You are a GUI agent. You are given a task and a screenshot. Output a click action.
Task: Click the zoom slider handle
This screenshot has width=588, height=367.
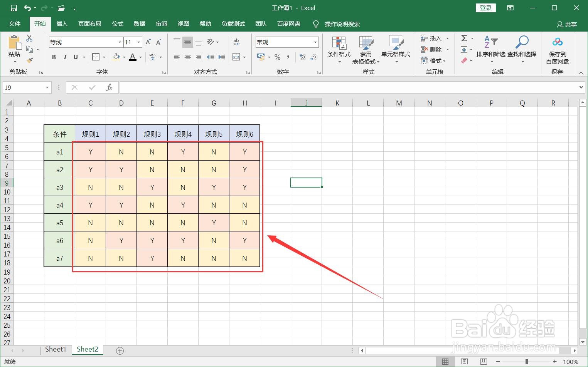pyautogui.click(x=526, y=362)
